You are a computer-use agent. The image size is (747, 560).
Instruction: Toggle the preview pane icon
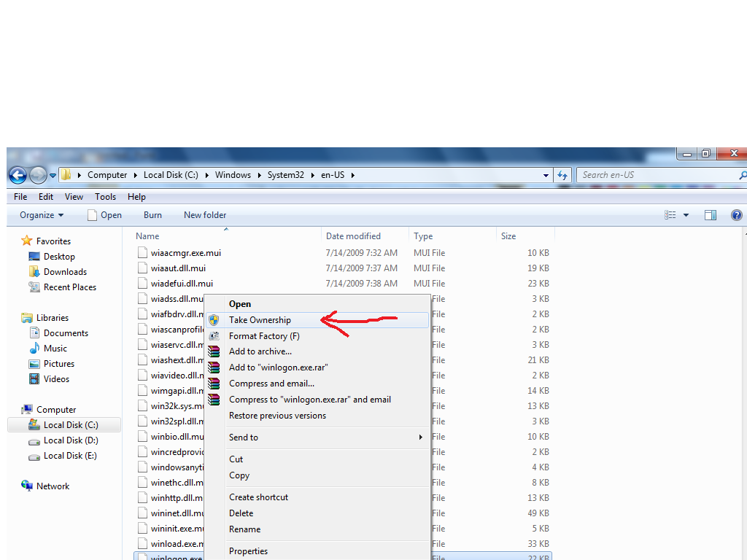point(711,215)
